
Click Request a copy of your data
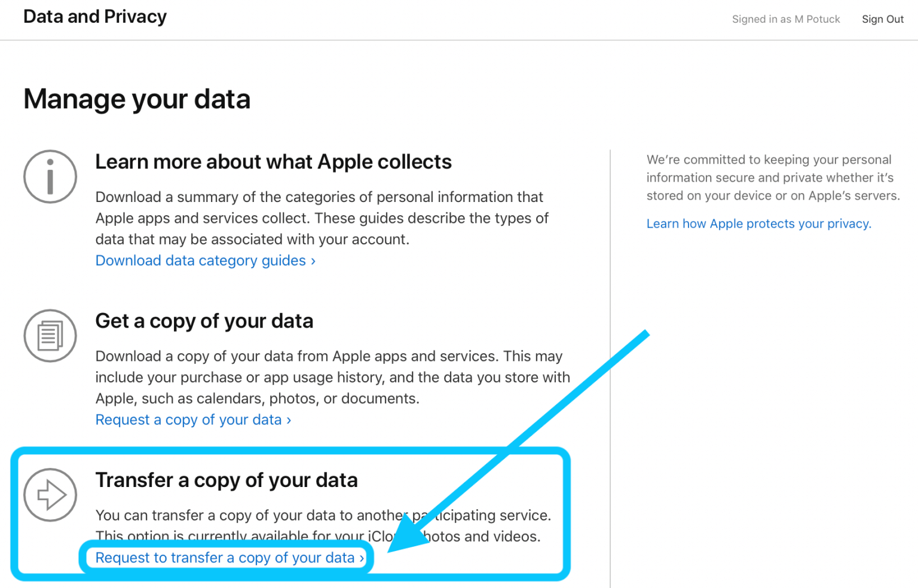click(189, 419)
